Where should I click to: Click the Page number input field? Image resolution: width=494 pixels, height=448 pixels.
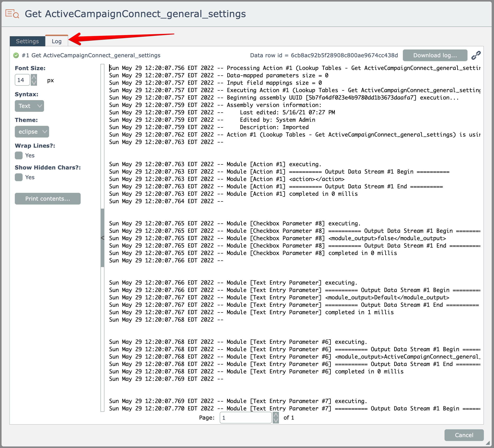click(x=245, y=418)
